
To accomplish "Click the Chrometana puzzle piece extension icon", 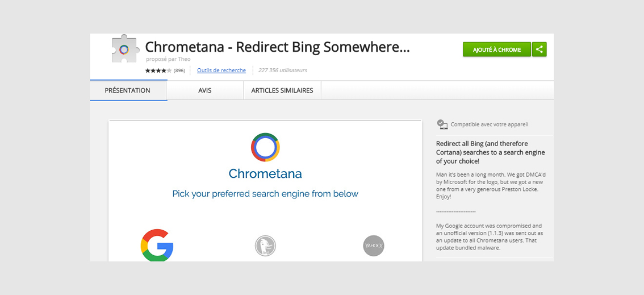I will [x=126, y=49].
